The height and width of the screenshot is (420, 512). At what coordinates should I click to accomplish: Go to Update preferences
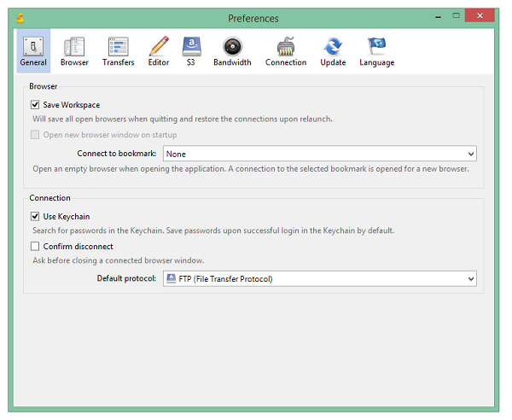(333, 51)
